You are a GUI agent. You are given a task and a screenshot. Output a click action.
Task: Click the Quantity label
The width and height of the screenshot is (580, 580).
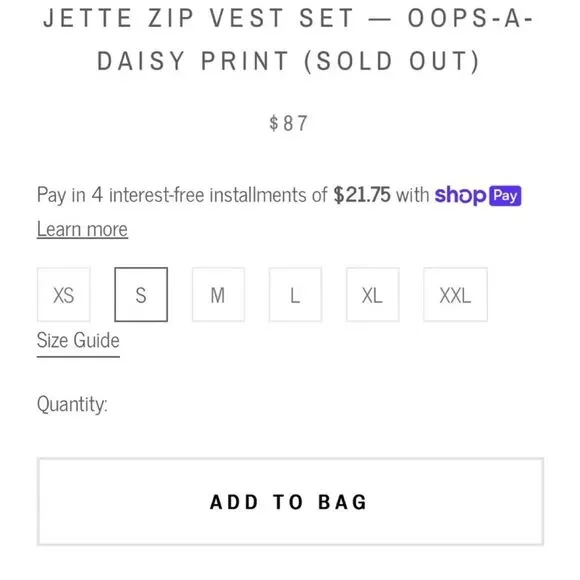(72, 404)
